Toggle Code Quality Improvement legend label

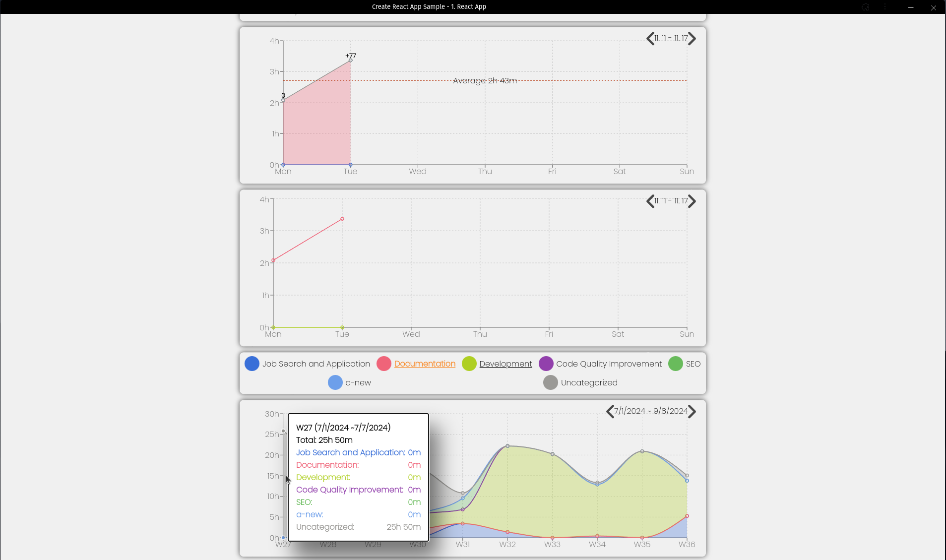609,364
